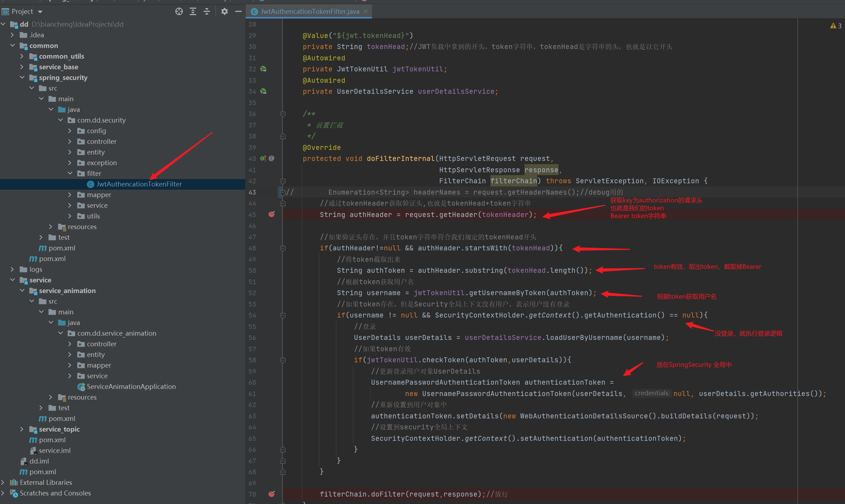The width and height of the screenshot is (845, 504).
Task: Click autowired bean gutter icon on line 32
Action: point(263,69)
